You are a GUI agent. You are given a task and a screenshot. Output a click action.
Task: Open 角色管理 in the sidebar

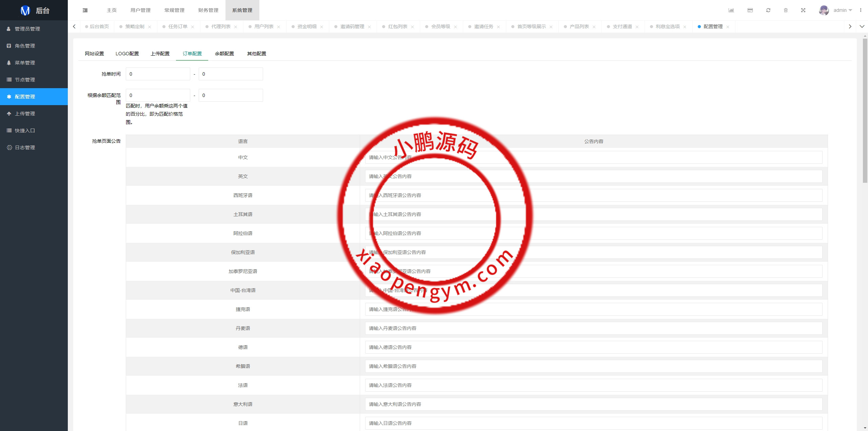[25, 46]
